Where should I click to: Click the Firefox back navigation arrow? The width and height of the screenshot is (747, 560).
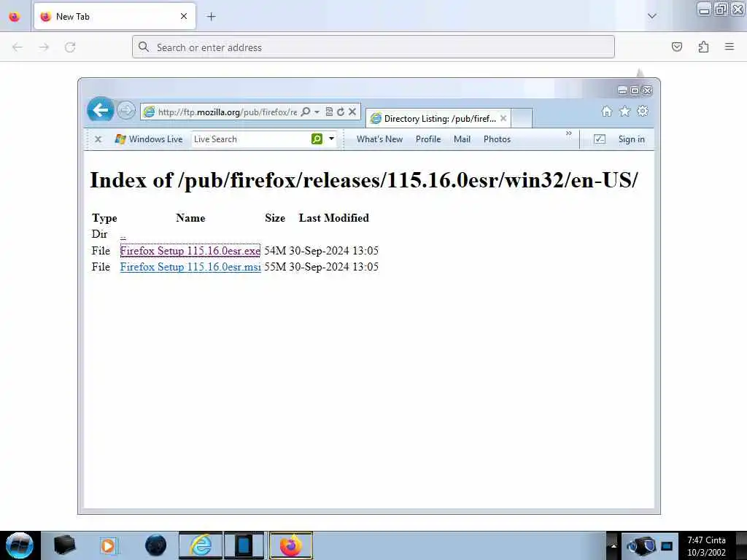(x=18, y=47)
